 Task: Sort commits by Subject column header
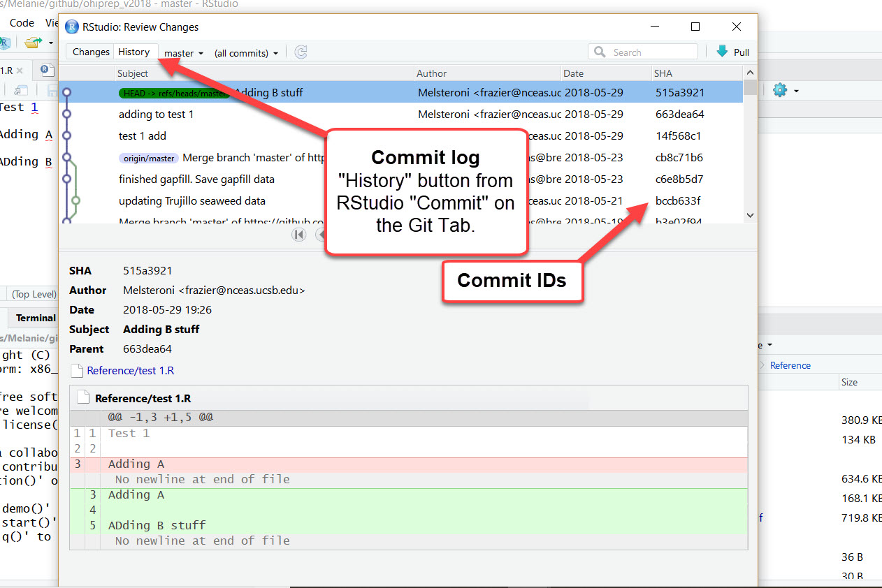(265, 73)
